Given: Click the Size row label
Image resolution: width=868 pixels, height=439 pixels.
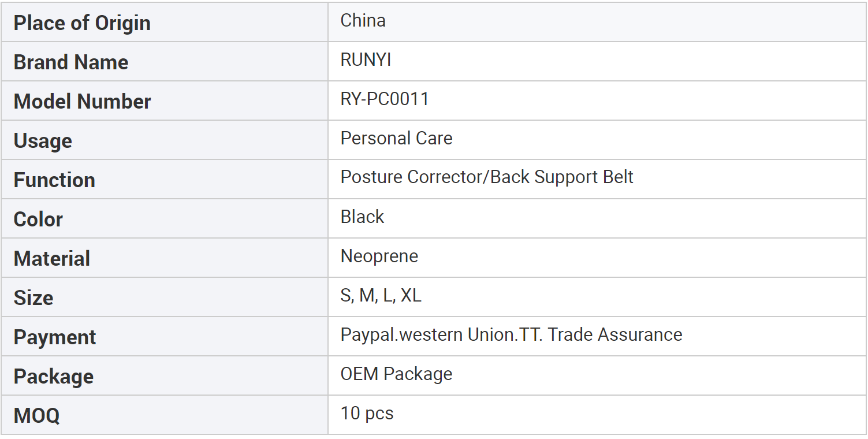Looking at the screenshot, I should (33, 298).
